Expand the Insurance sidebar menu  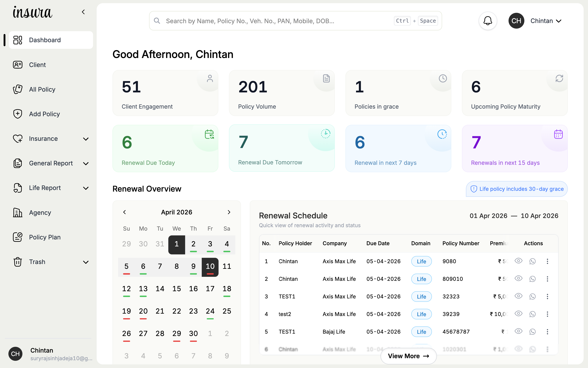click(x=85, y=139)
